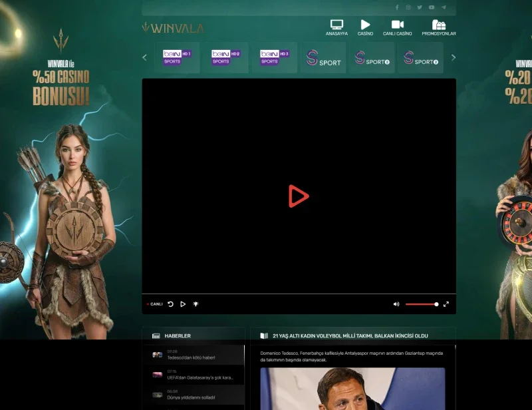Screen dimensions: 532x410
Task: Open the YouTube social icon
Action: click(x=432, y=7)
